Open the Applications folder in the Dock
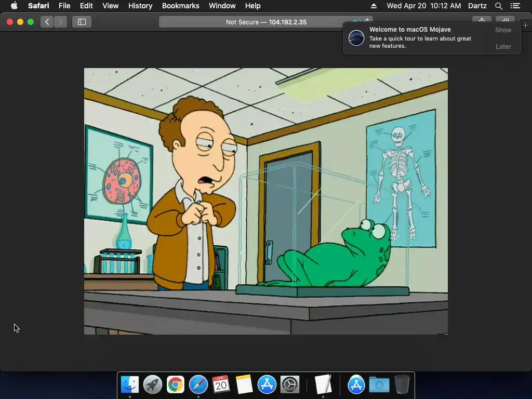The height and width of the screenshot is (399, 532). tap(356, 384)
